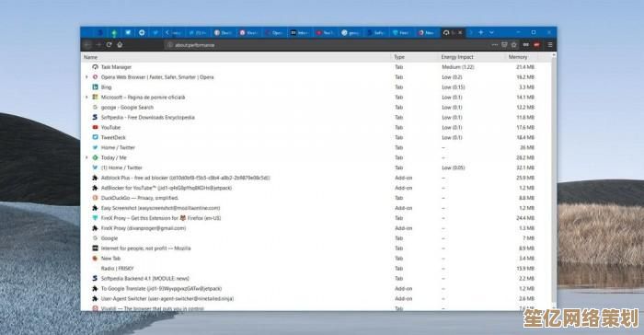Image resolution: width=644 pixels, height=335 pixels.
Task: Expand the Opera Web Browser row
Action: tap(86, 77)
